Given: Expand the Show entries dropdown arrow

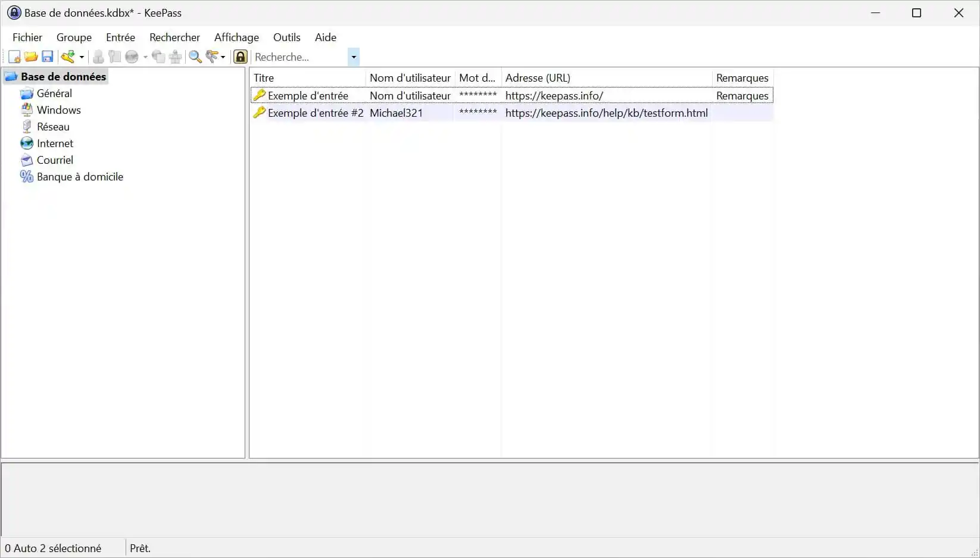Looking at the screenshot, I should pos(223,57).
